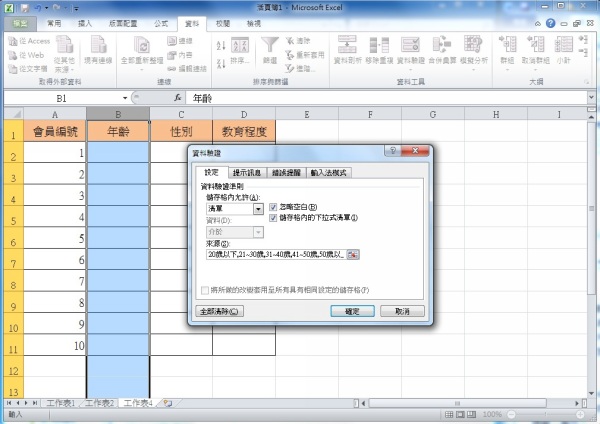Screen dimensions: 600x424
Task: Select column header H
Action: (x=496, y=114)
